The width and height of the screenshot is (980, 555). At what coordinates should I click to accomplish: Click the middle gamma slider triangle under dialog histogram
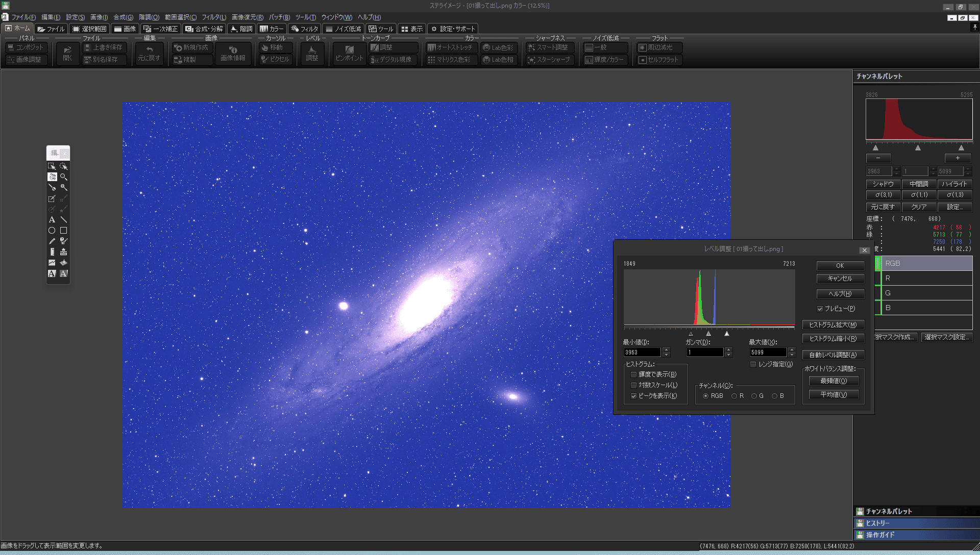pos(708,334)
